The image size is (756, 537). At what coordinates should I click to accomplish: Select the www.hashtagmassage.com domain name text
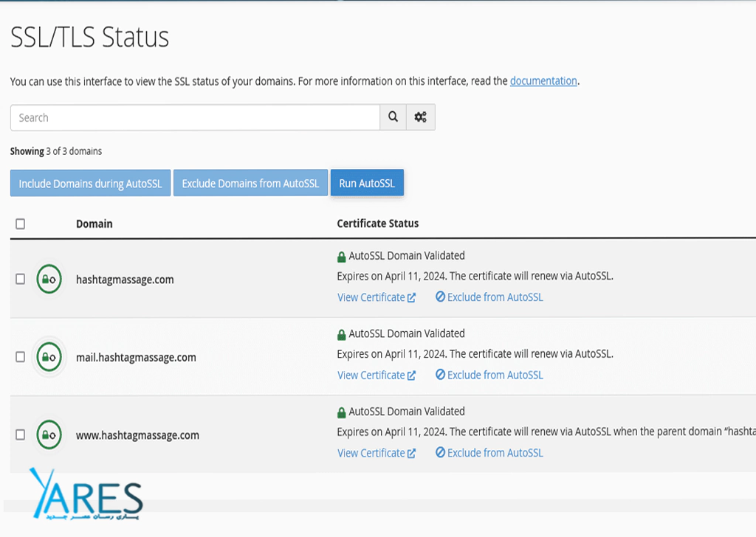pos(137,435)
